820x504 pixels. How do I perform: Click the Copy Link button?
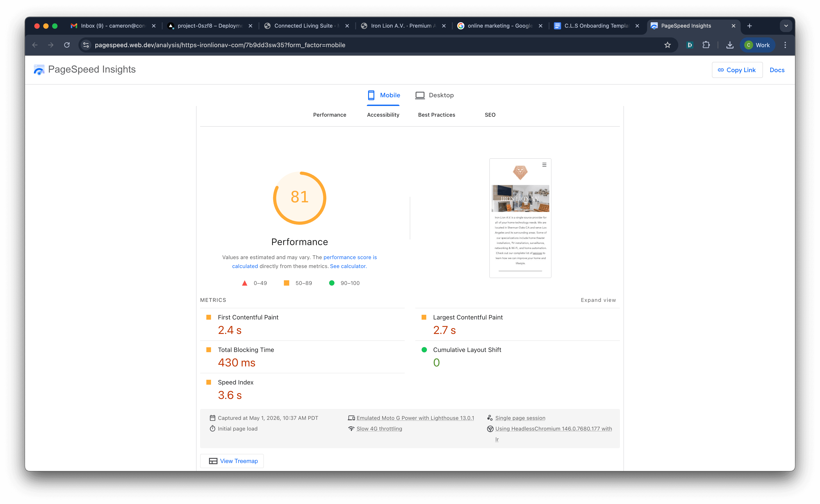(x=737, y=70)
